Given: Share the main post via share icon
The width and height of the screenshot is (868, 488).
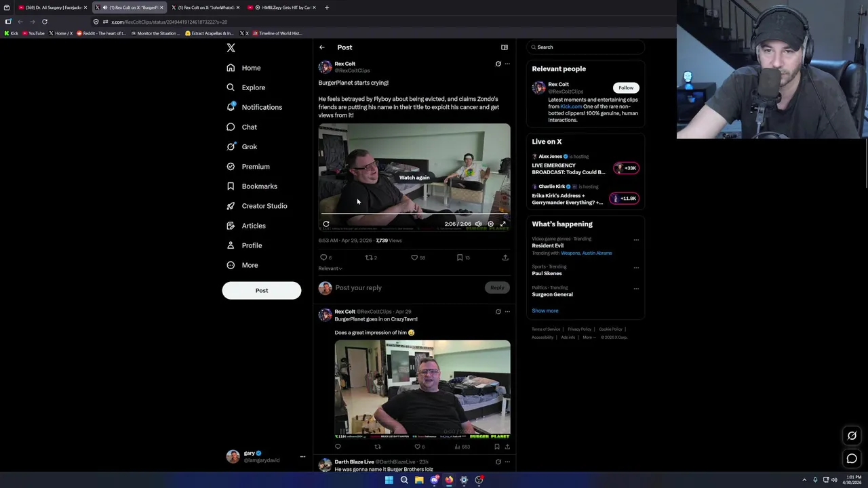Looking at the screenshot, I should [505, 258].
